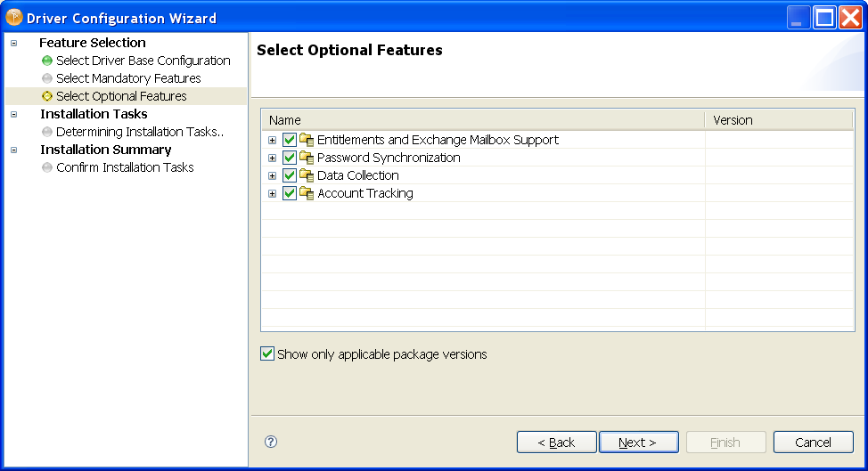The width and height of the screenshot is (868, 471).
Task: Click the Installation Tasks heading
Action: click(x=94, y=114)
